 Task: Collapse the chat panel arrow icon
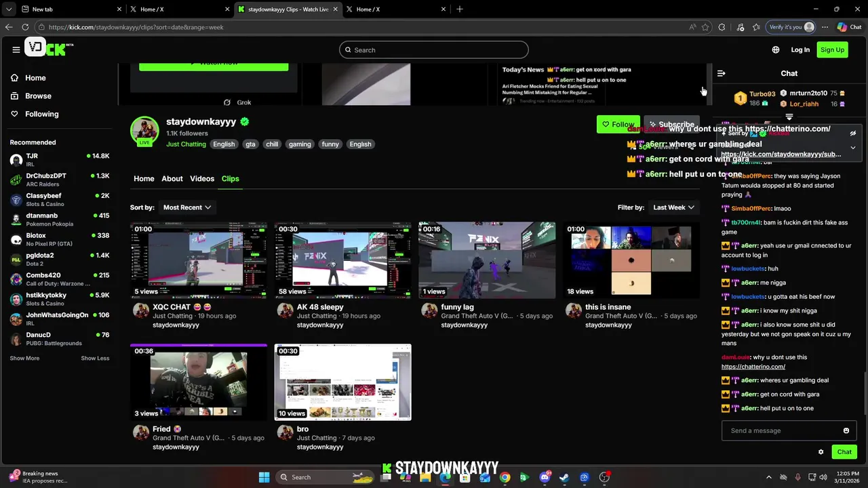click(x=722, y=73)
